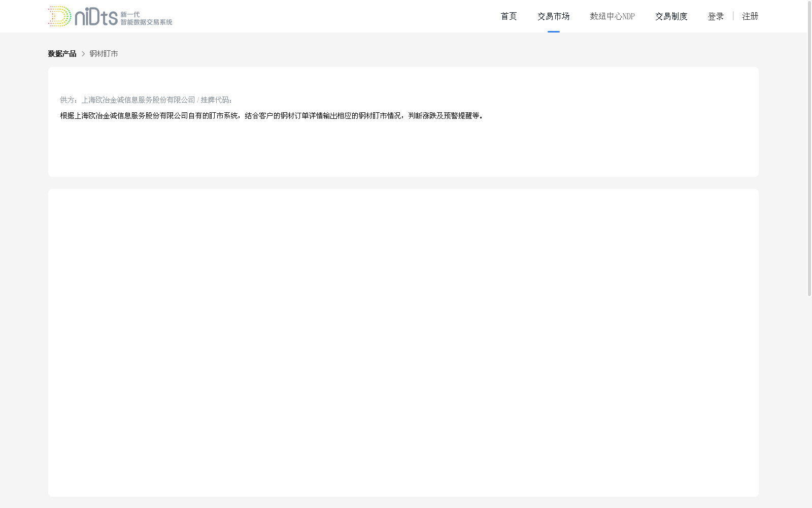The width and height of the screenshot is (812, 508).
Task: Go back to 数据产品 breadcrumb
Action: (62, 54)
